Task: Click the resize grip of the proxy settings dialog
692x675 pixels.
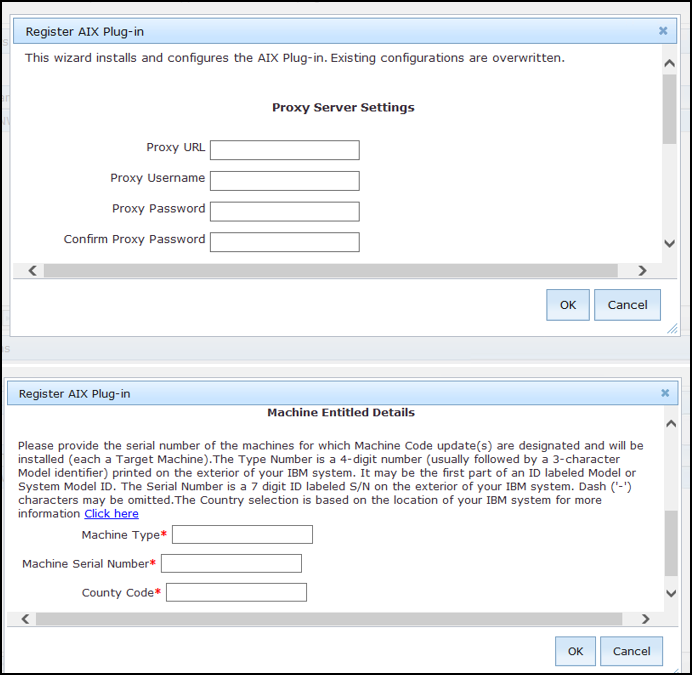Action: click(672, 328)
